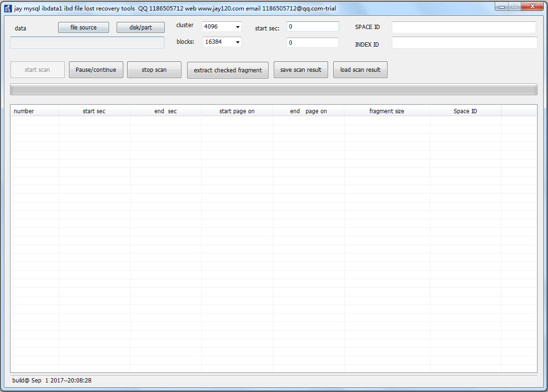Click the first start sec input field
Image resolution: width=548 pixels, height=392 pixels.
[312, 26]
